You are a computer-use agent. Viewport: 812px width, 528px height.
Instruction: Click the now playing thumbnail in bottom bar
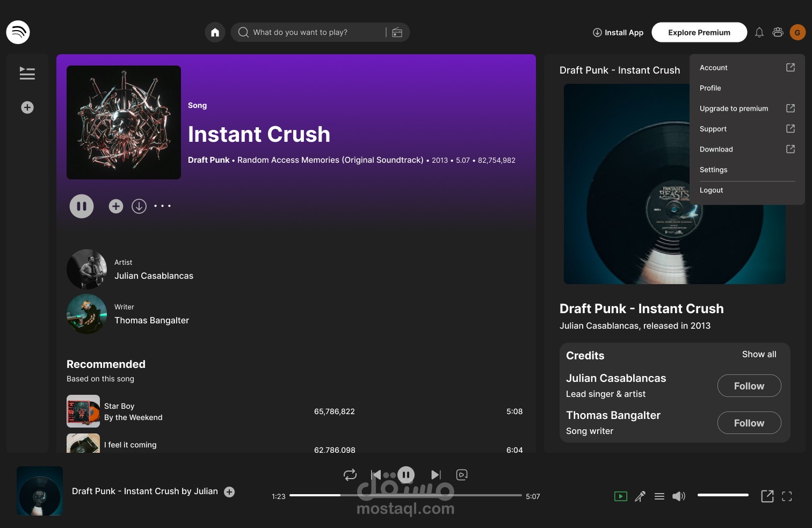[40, 491]
